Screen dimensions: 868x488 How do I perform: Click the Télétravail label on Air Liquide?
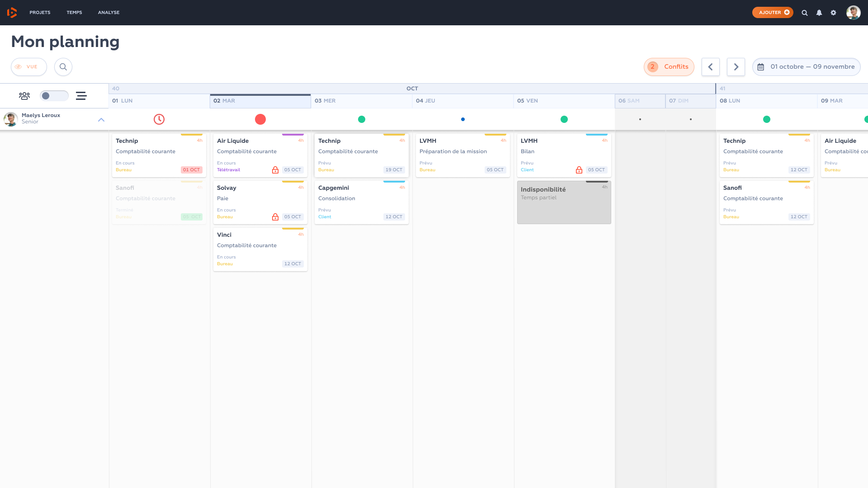point(228,170)
